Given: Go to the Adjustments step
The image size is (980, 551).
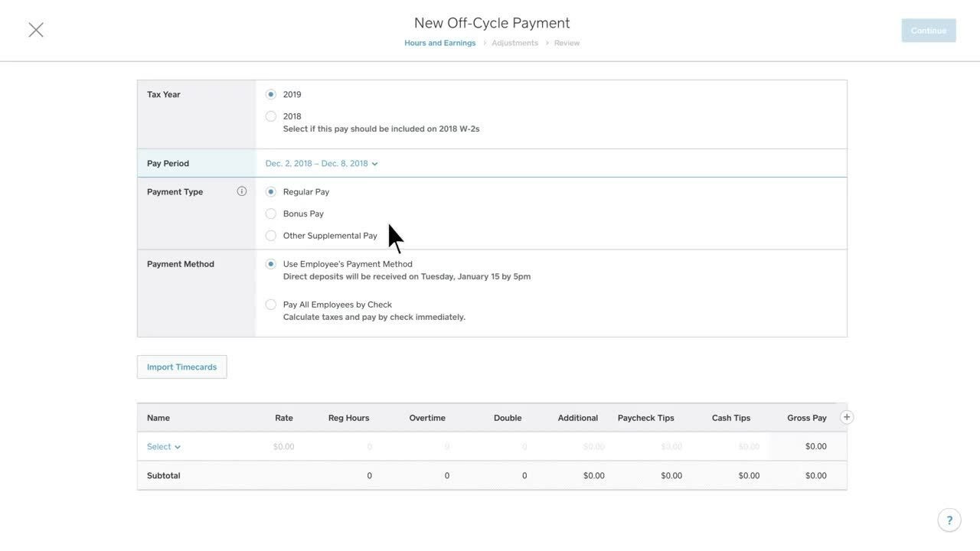Looking at the screenshot, I should tap(514, 43).
